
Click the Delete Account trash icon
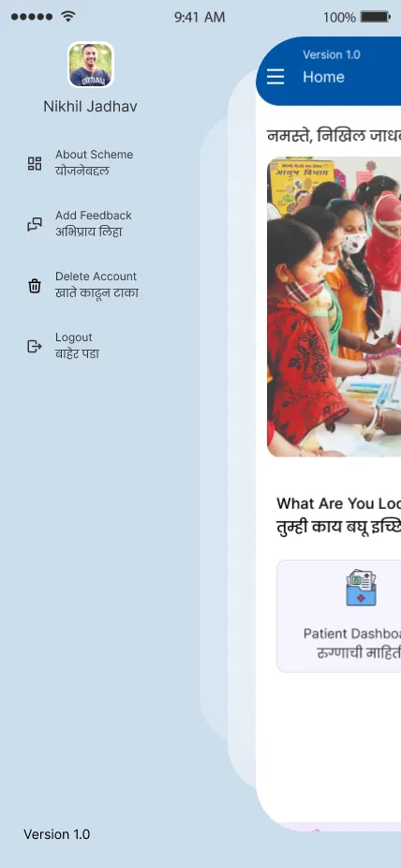[x=35, y=286]
